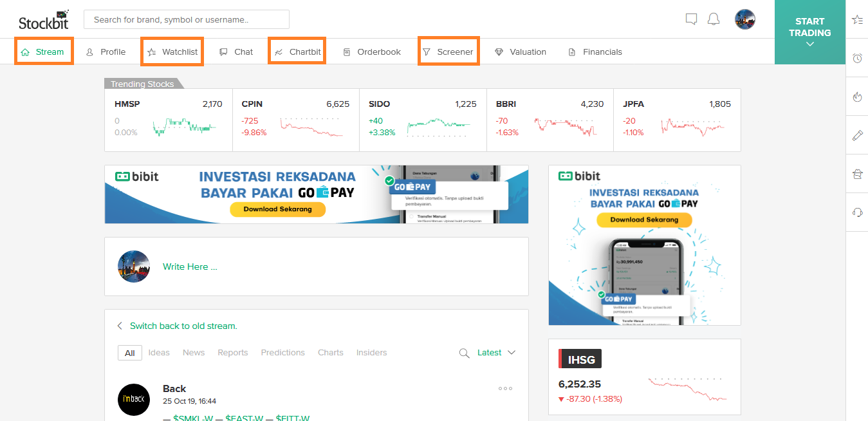Open the CPIN trending stock card

(295, 120)
